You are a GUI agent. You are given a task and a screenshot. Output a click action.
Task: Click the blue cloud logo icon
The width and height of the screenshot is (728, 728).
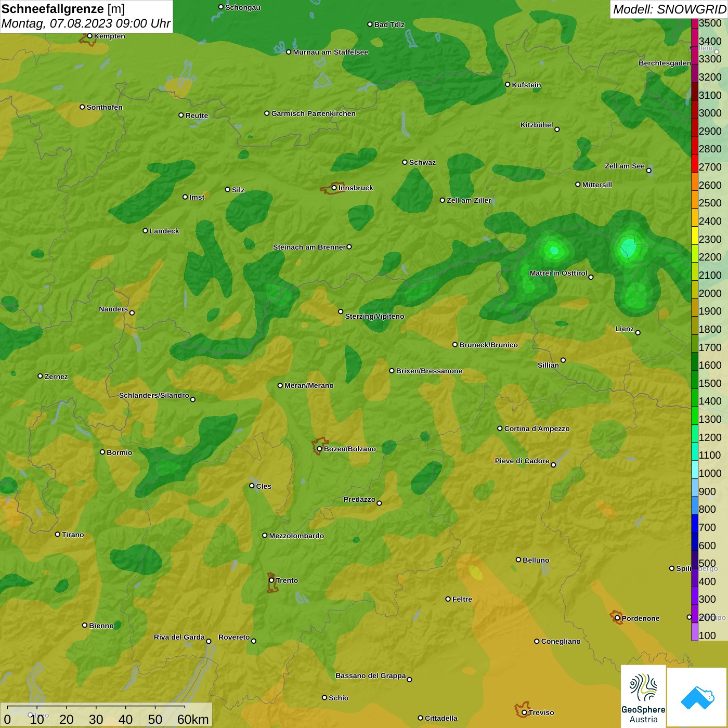coord(697,697)
